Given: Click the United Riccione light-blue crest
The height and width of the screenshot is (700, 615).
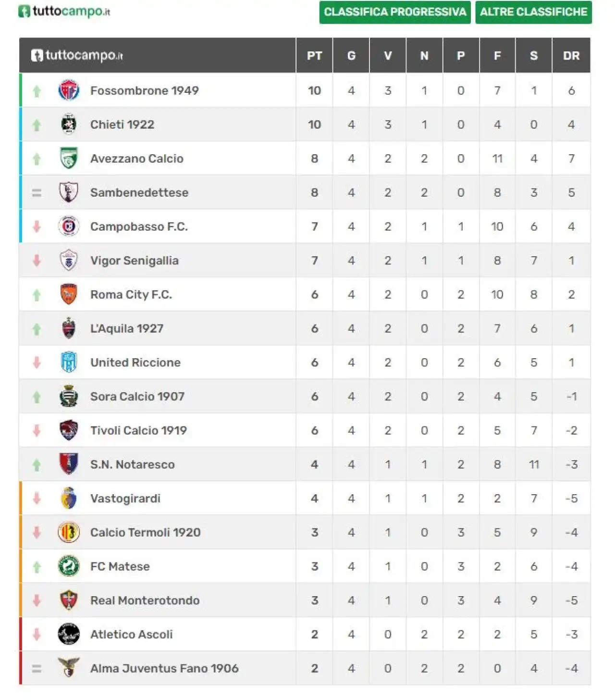Looking at the screenshot, I should [x=69, y=362].
